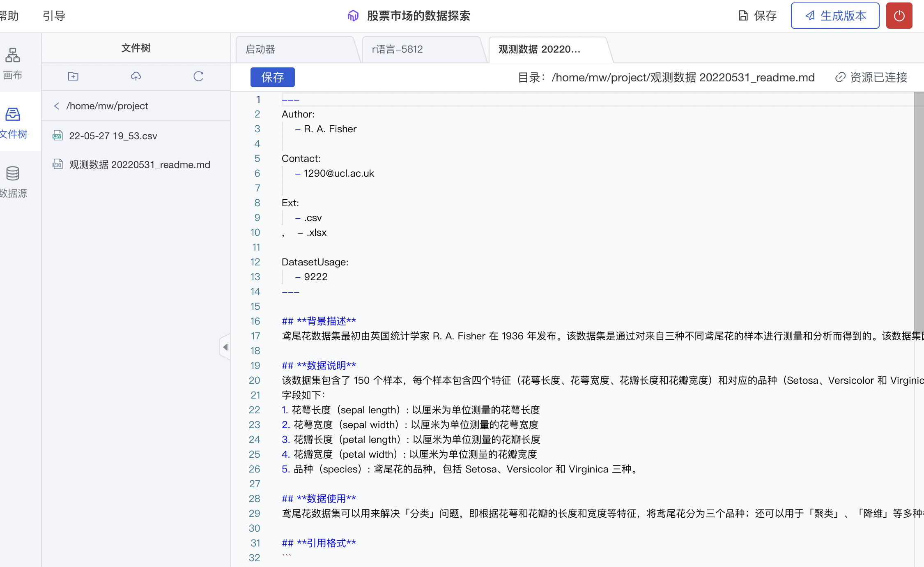Go back from /home/mw/project chevron
This screenshot has width=924, height=567.
(57, 106)
